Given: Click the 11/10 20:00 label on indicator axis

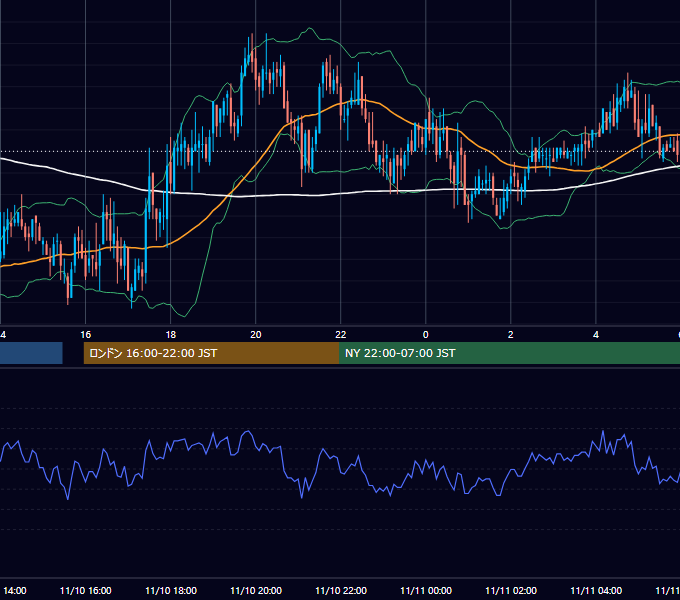Looking at the screenshot, I should (x=256, y=590).
